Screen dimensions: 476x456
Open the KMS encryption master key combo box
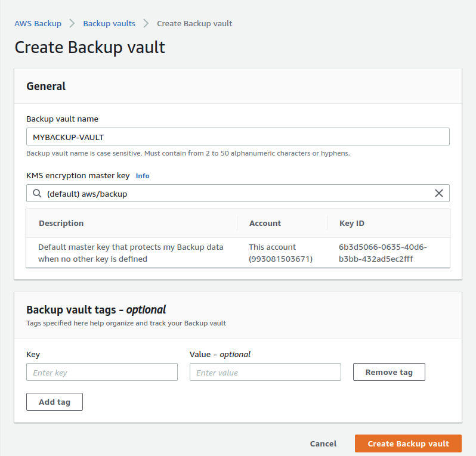[x=237, y=194]
